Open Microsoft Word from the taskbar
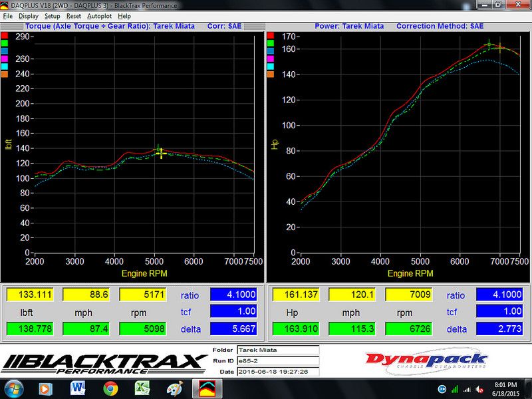Image resolution: width=532 pixels, height=399 pixels. coord(78,388)
